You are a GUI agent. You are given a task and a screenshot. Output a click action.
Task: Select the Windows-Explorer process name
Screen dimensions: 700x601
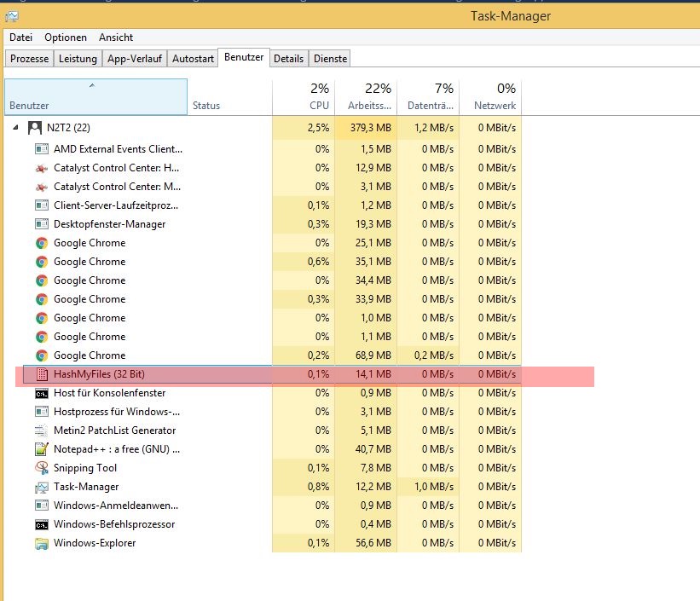pos(95,543)
